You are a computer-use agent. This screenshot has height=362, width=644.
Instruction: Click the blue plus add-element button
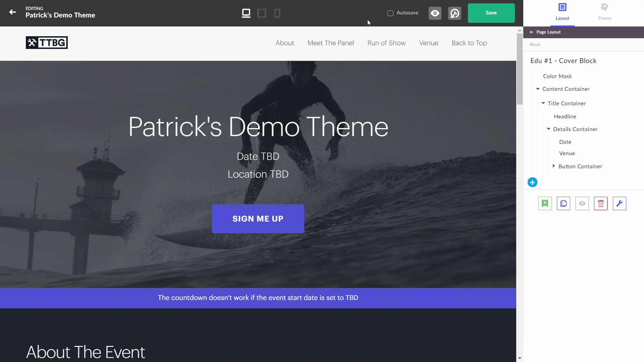pyautogui.click(x=532, y=182)
